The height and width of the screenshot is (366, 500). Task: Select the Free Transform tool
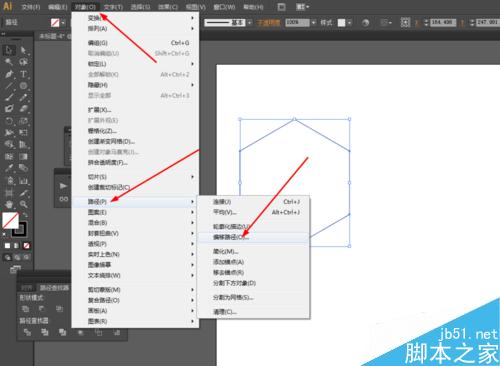pyautogui.click(x=23, y=133)
